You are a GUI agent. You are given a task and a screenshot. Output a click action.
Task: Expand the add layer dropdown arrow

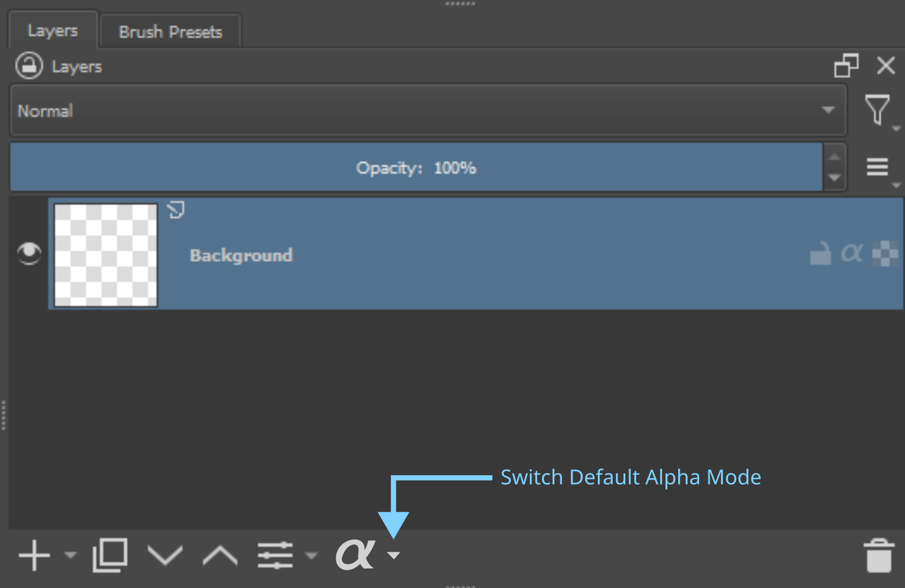tap(70, 555)
